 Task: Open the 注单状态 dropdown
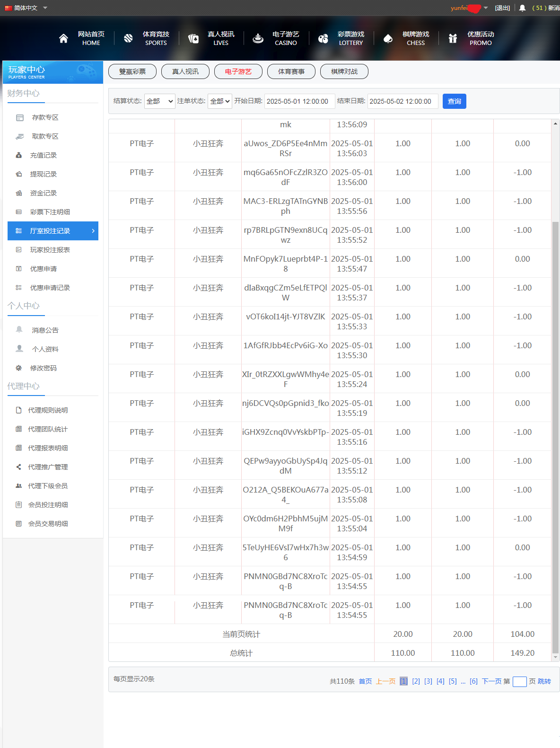(219, 101)
